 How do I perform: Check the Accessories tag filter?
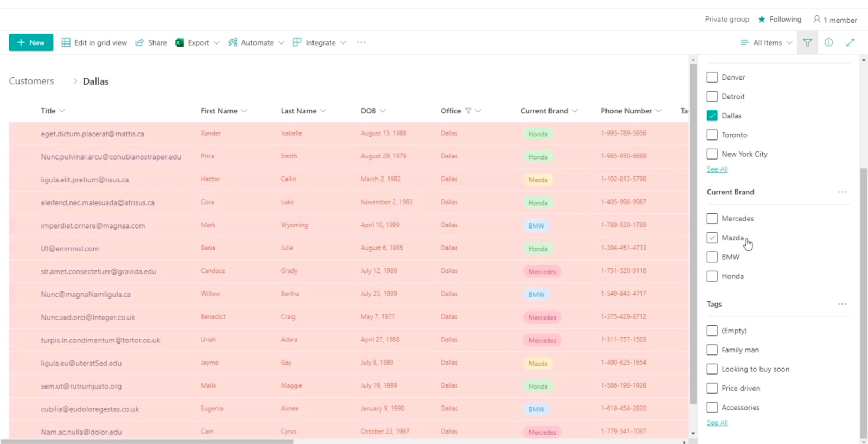coord(712,407)
